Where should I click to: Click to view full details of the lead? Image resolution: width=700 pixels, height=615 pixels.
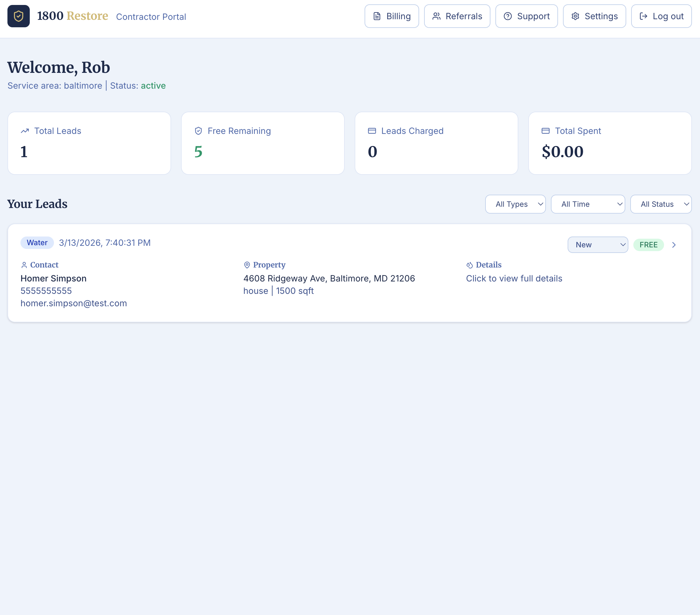[x=514, y=278]
